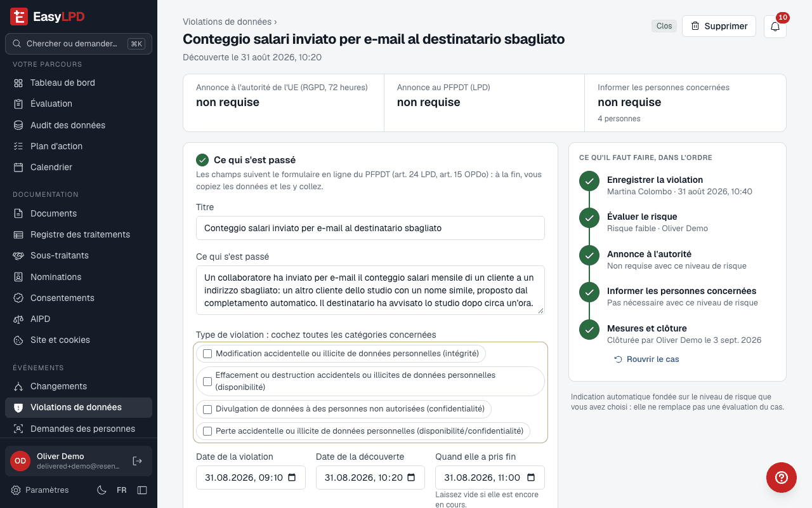812x508 pixels.
Task: Open the Tableau de bord page
Action: (79, 83)
